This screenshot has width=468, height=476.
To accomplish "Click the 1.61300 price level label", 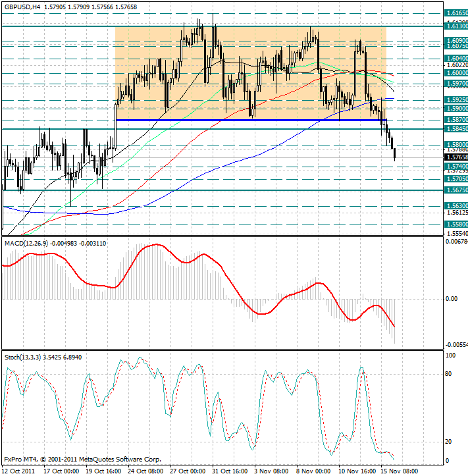I will pyautogui.click(x=455, y=26).
